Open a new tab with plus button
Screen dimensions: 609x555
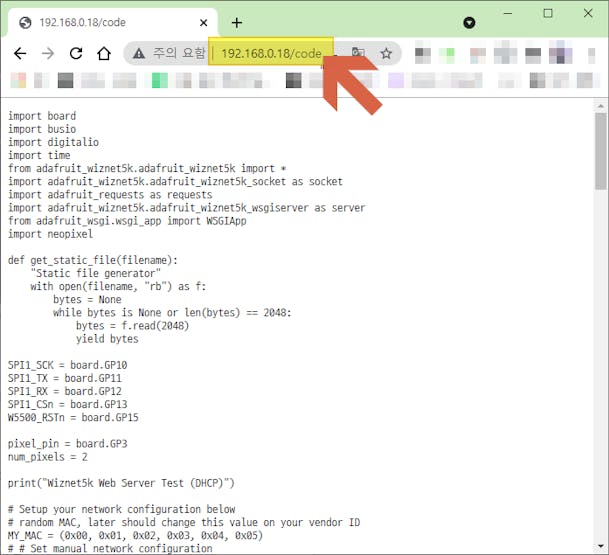[x=237, y=23]
